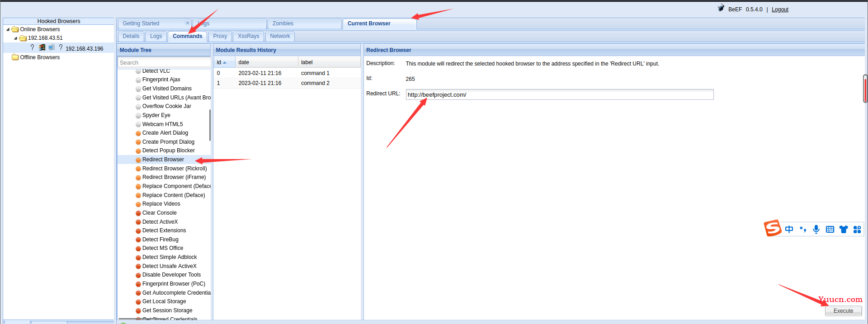This screenshot has height=324, width=868.
Task: Open command 2 result row
Action: tap(287, 83)
